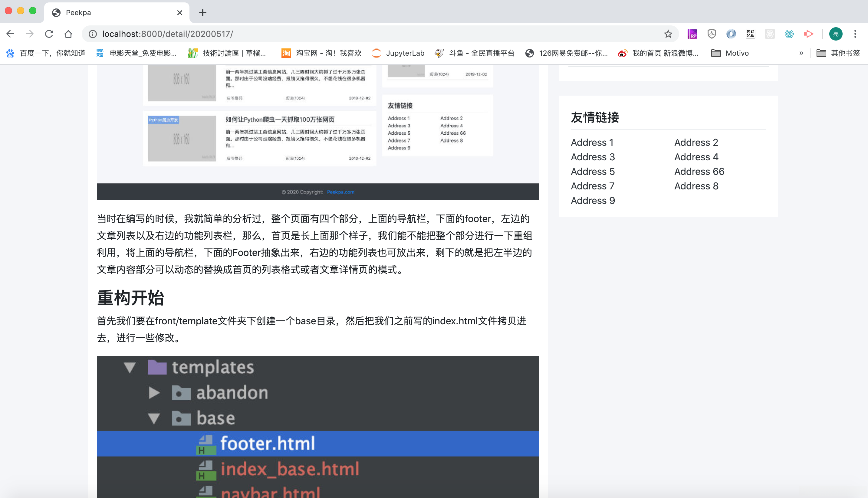
Task: Open the Alipay security extension
Action: (712, 34)
